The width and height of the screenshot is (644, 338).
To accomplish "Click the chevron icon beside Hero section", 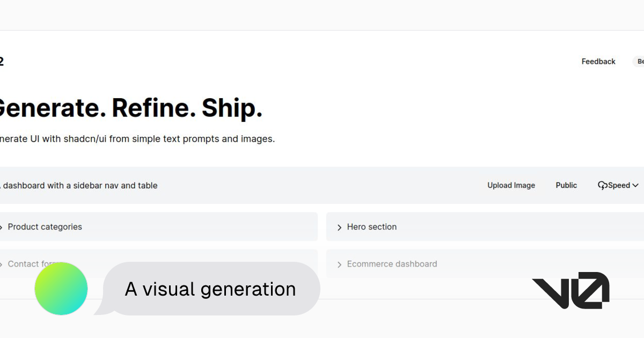I will click(x=339, y=227).
